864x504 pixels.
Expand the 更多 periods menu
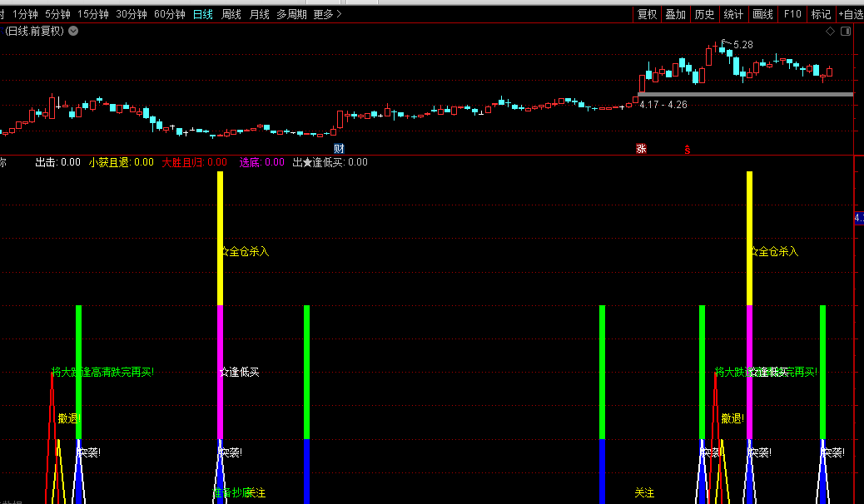[327, 14]
